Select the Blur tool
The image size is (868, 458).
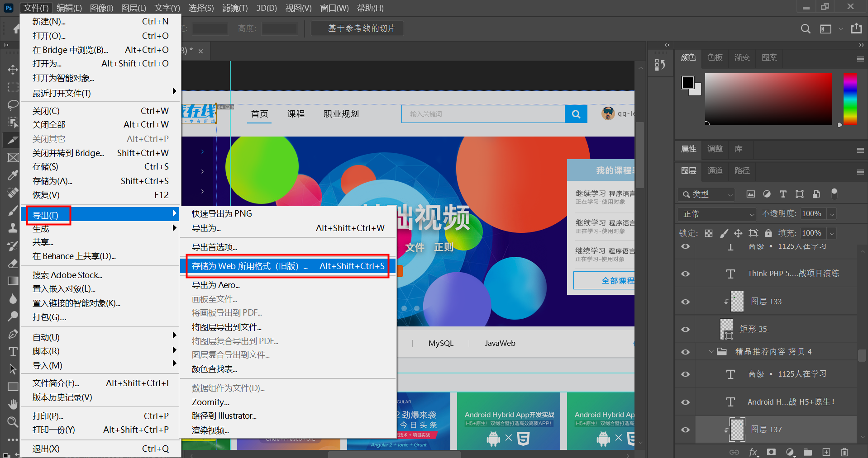coord(13,298)
